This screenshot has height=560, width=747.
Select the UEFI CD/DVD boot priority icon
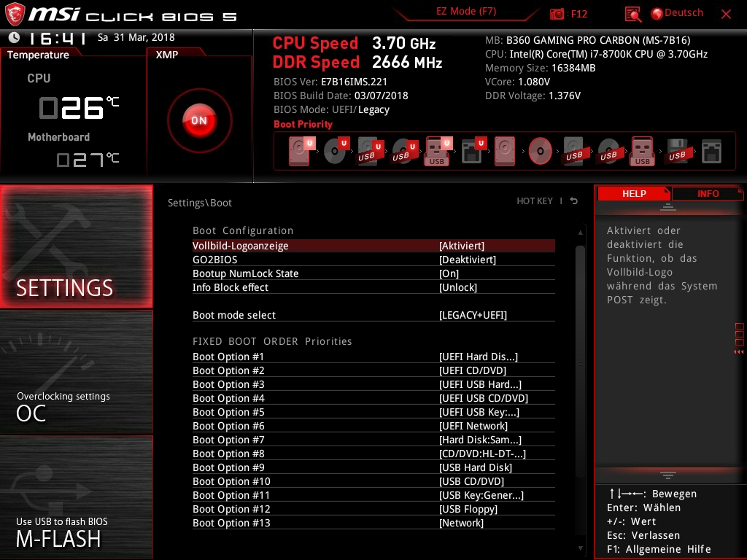click(x=336, y=151)
